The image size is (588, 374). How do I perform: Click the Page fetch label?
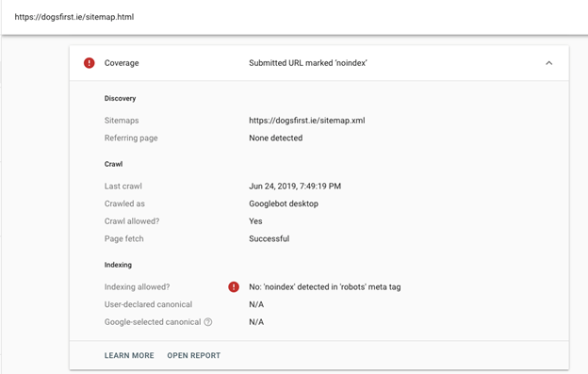point(123,238)
